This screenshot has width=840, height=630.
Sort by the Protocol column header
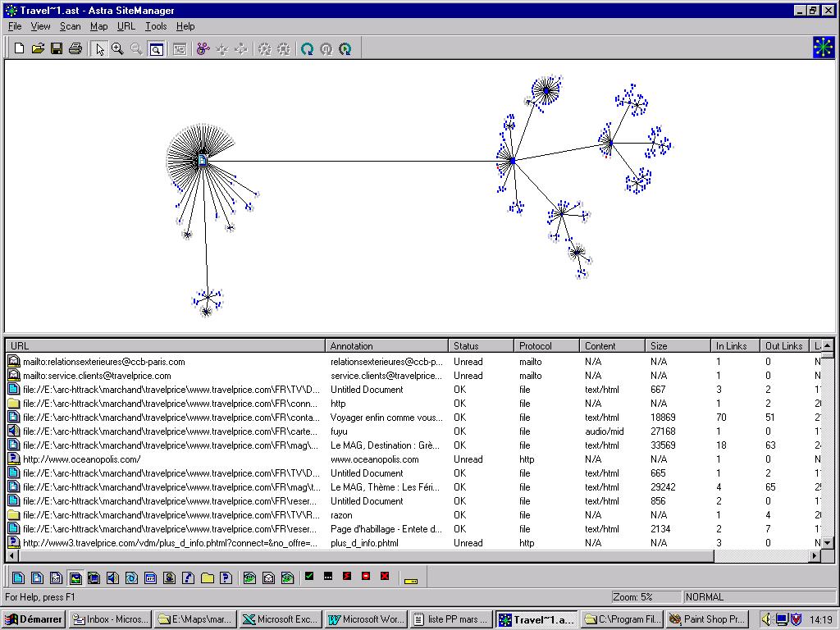(546, 346)
